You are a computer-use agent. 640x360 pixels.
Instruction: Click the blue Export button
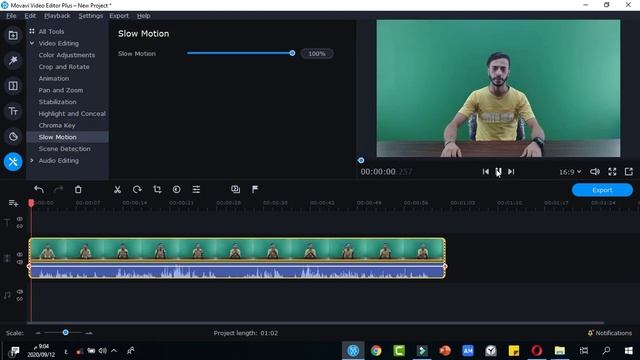coord(602,190)
